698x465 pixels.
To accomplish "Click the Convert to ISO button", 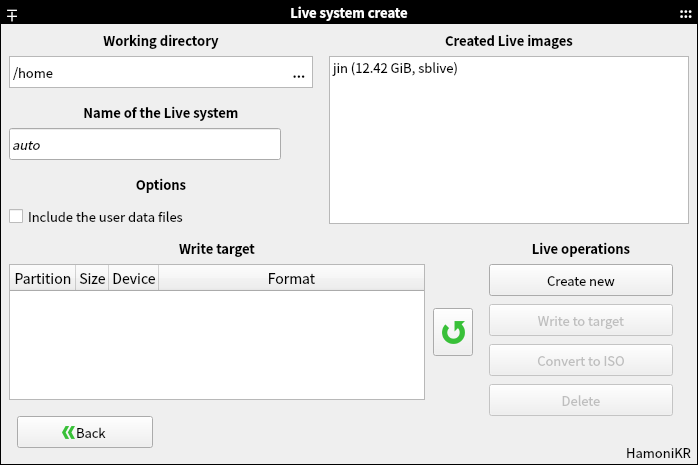I will 580,361.
